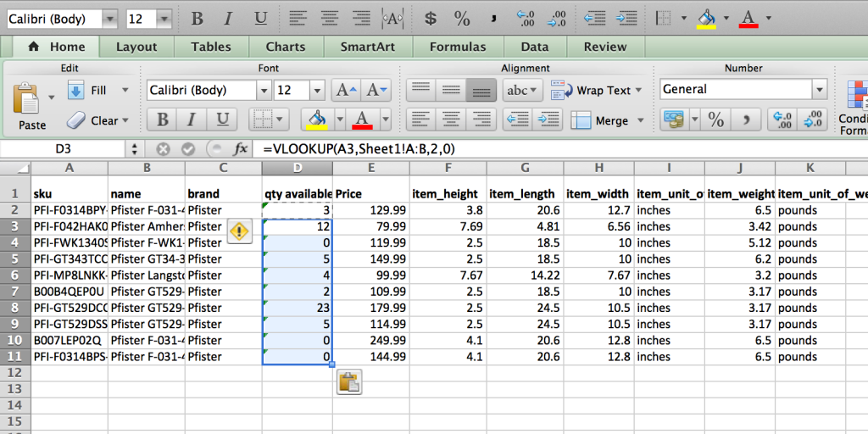Select cell E8 with price 179.99
Screen dimensions: 868x434
(371, 307)
